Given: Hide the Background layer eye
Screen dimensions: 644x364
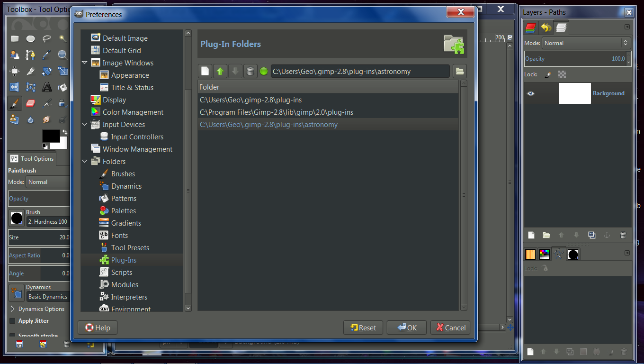Looking at the screenshot, I should (x=531, y=93).
